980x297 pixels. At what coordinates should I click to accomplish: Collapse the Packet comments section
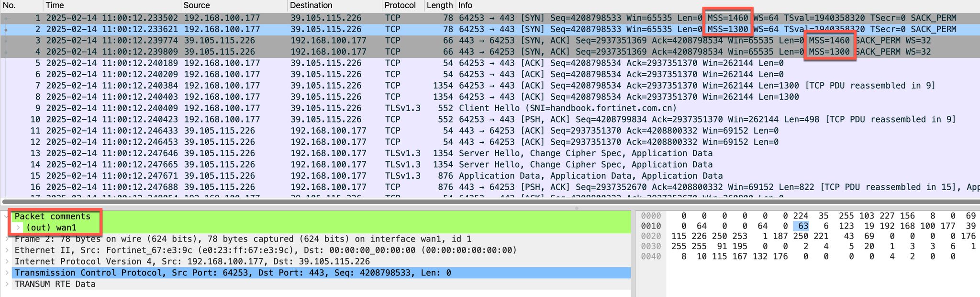click(x=6, y=216)
